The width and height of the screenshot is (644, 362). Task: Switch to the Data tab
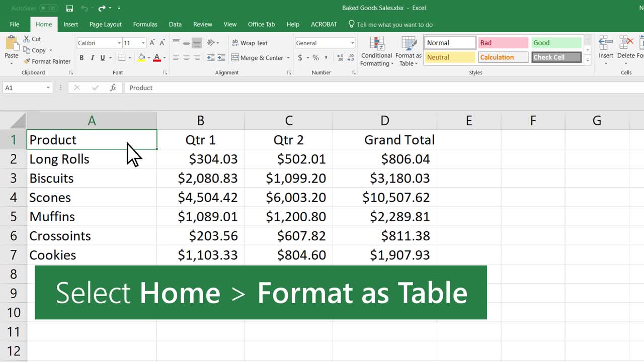pyautogui.click(x=175, y=24)
